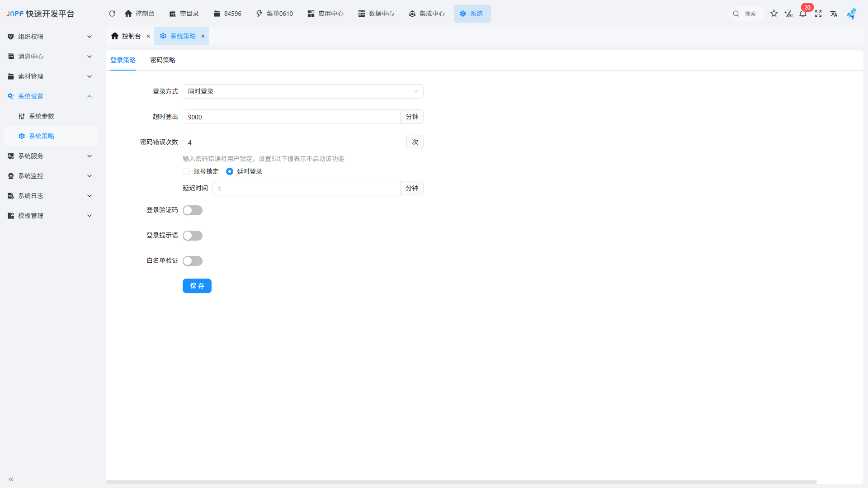Enter fullscreen mode via expand icon
Screen dimensions: 868x488
818,14
